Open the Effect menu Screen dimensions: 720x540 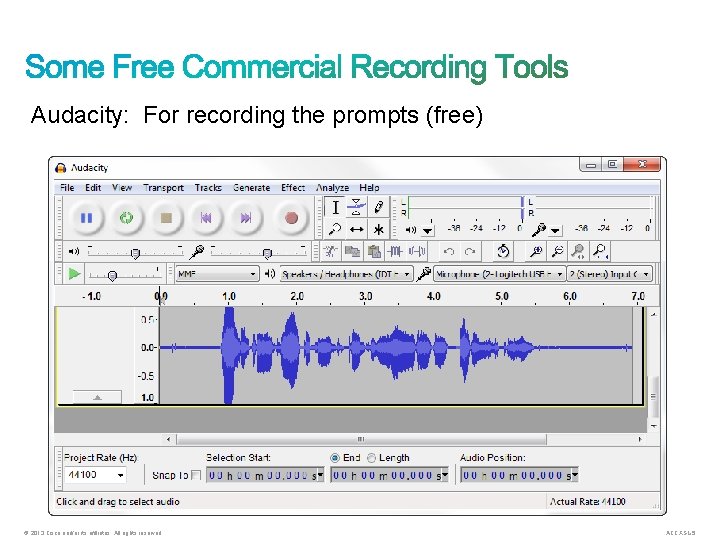click(293, 188)
